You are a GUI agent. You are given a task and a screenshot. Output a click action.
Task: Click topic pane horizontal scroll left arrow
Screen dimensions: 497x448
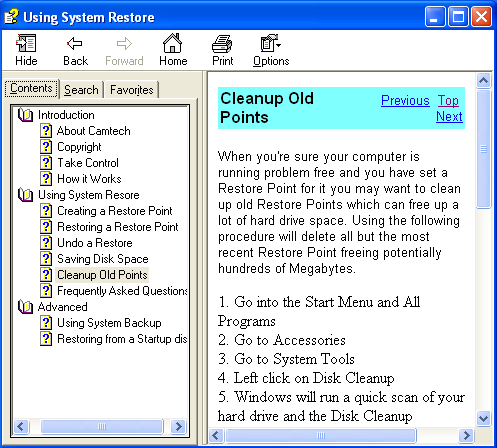216,435
